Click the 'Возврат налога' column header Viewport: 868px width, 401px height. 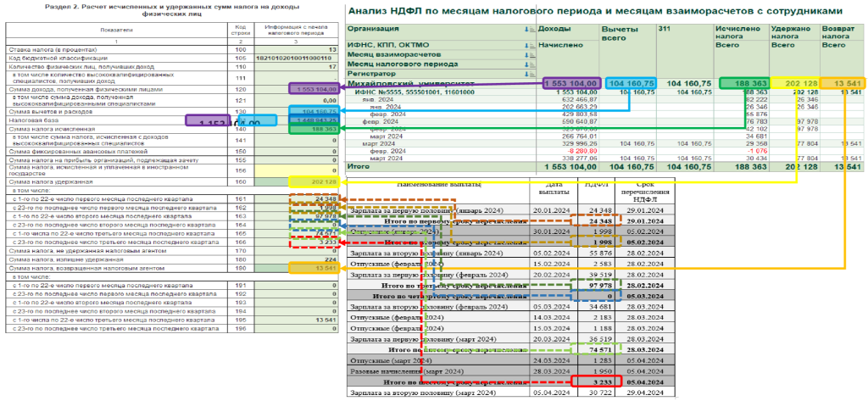click(x=838, y=33)
